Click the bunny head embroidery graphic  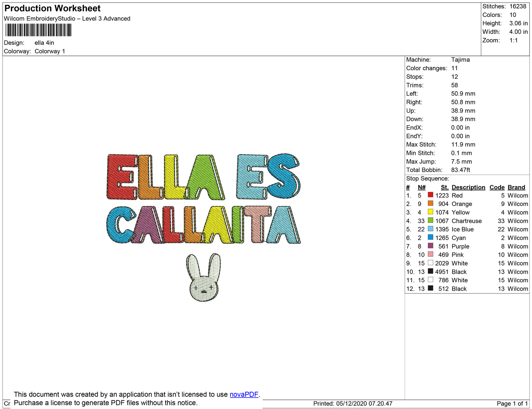pos(204,278)
